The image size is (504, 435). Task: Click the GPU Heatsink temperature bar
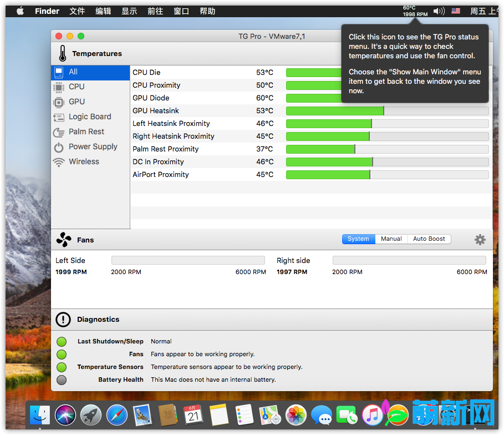(x=388, y=111)
